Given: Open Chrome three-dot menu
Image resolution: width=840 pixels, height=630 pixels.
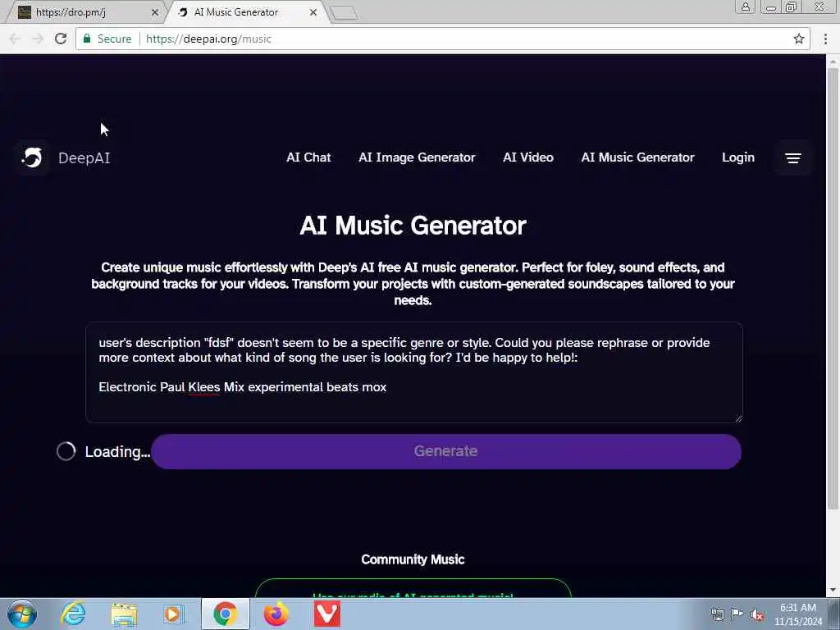Looking at the screenshot, I should coord(825,39).
